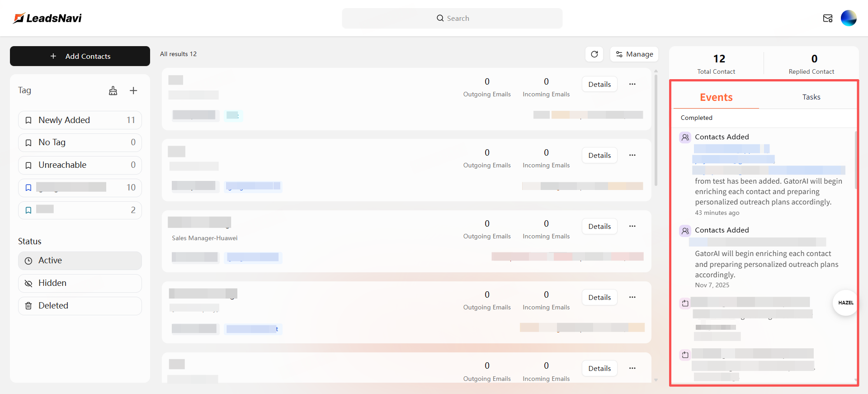Expand the Completed events section

(696, 118)
